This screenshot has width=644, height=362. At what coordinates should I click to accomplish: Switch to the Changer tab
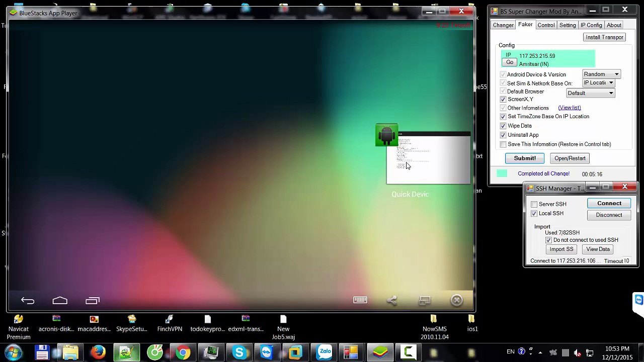click(x=503, y=25)
